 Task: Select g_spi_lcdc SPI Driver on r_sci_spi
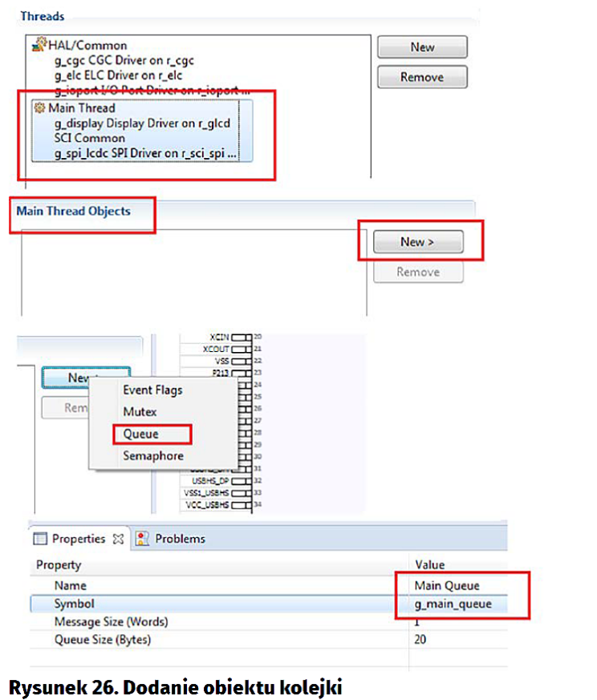[144, 153]
